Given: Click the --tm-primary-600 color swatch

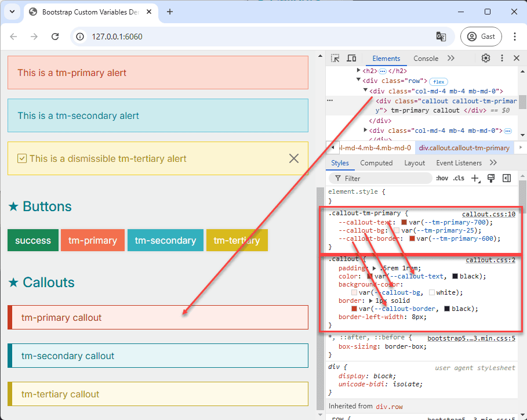Looking at the screenshot, I should (x=412, y=238).
